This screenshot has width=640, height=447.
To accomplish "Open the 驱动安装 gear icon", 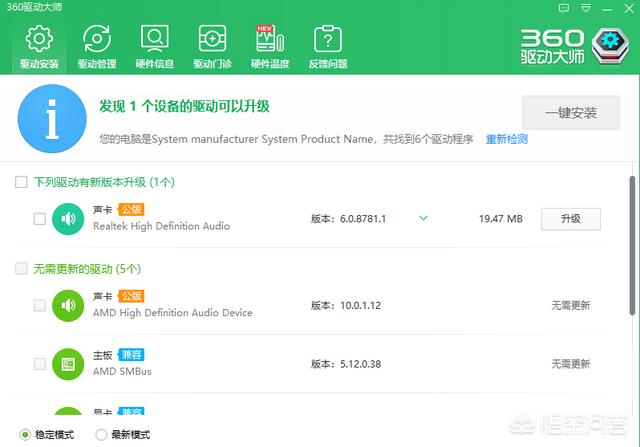I will pyautogui.click(x=38, y=40).
